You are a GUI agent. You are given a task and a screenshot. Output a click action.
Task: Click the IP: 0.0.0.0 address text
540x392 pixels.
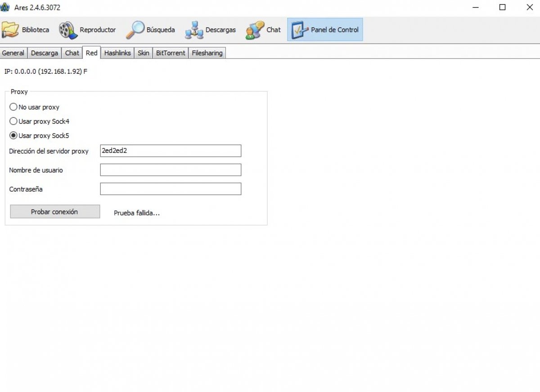pyautogui.click(x=45, y=71)
